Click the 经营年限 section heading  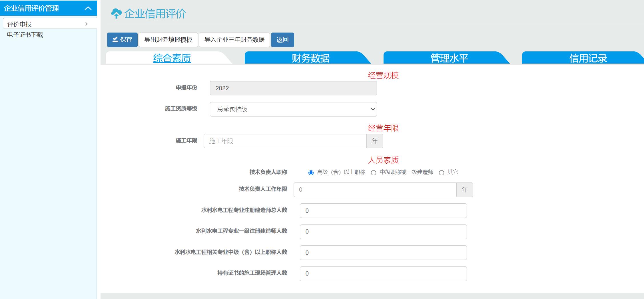(x=383, y=128)
